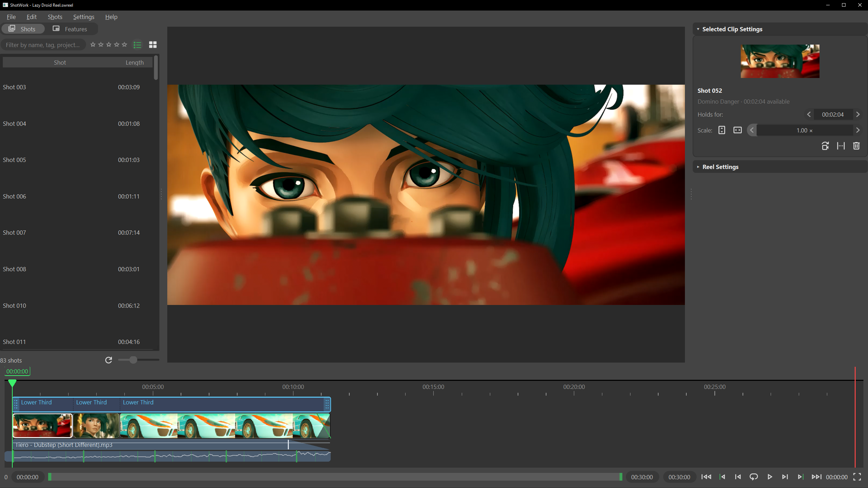Decrease the Holds for duration
The height and width of the screenshot is (488, 868).
tap(809, 115)
